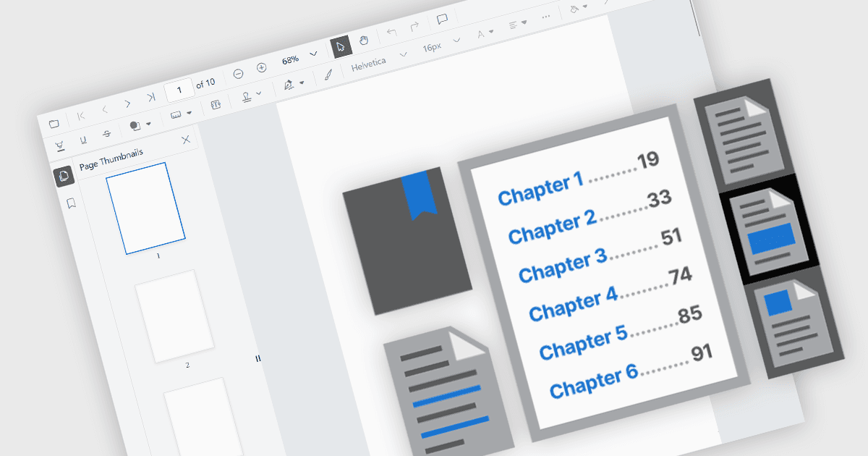868x456 pixels.
Task: Apply strikethrough text markup
Action: [106, 134]
